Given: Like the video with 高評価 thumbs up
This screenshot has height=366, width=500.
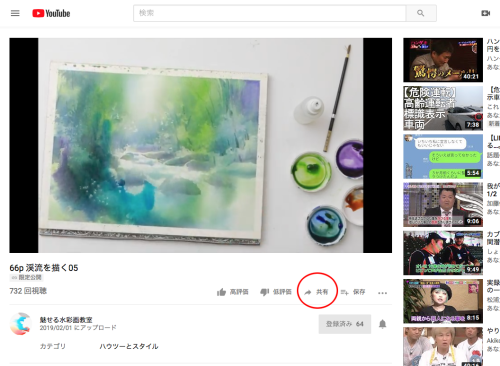Looking at the screenshot, I should tap(233, 292).
